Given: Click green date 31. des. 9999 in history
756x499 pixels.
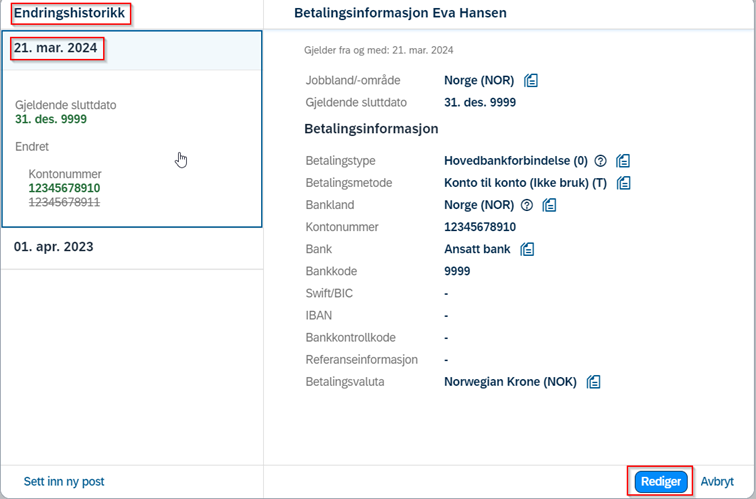Looking at the screenshot, I should pyautogui.click(x=51, y=119).
